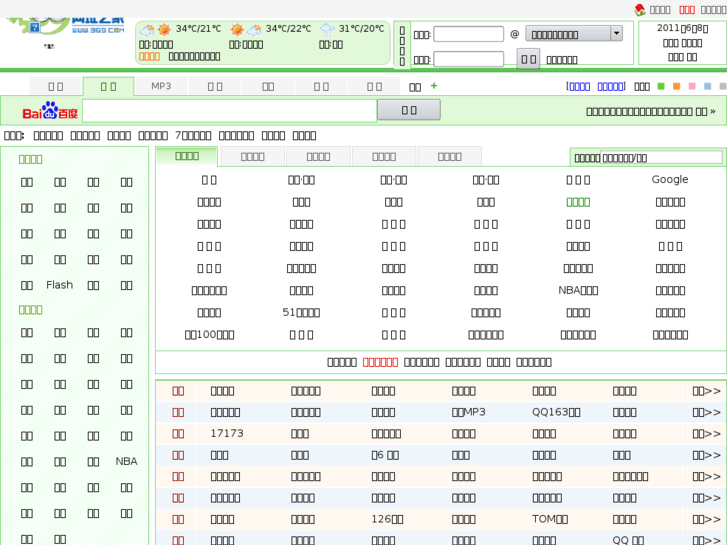This screenshot has height=545, width=727.
Task: Open the email domain dropdown after the @ sign
Action: (x=574, y=34)
